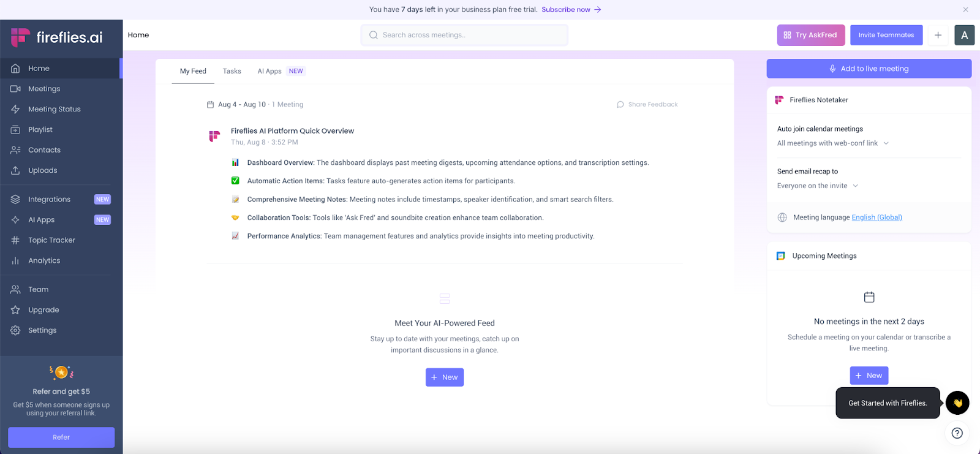Expand the Auto join calendar meetings dropdown
This screenshot has height=454, width=980.
pos(833,143)
